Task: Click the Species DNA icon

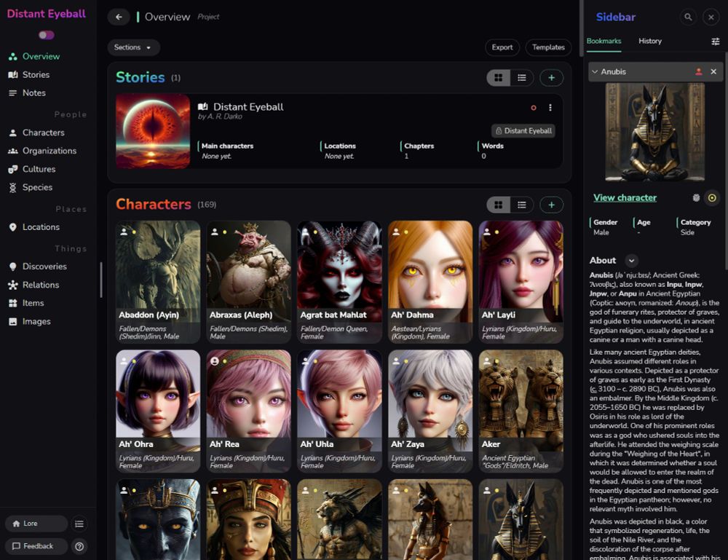Action: coord(13,188)
